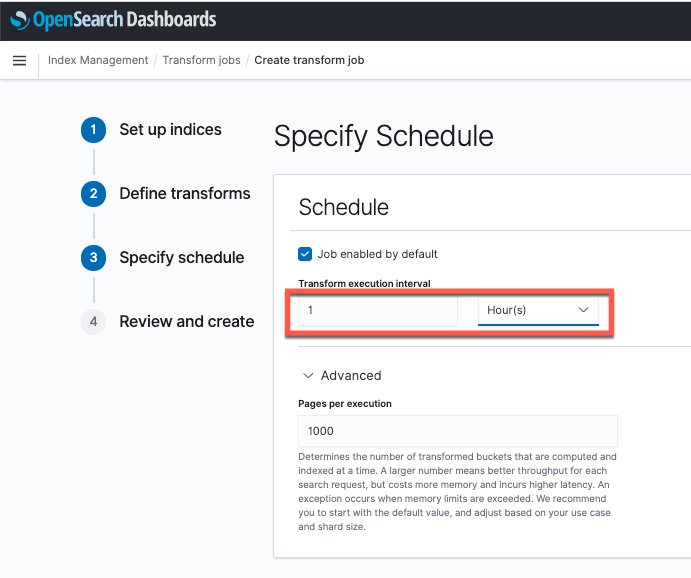
Task: Click the Review and create step label
Action: point(187,322)
